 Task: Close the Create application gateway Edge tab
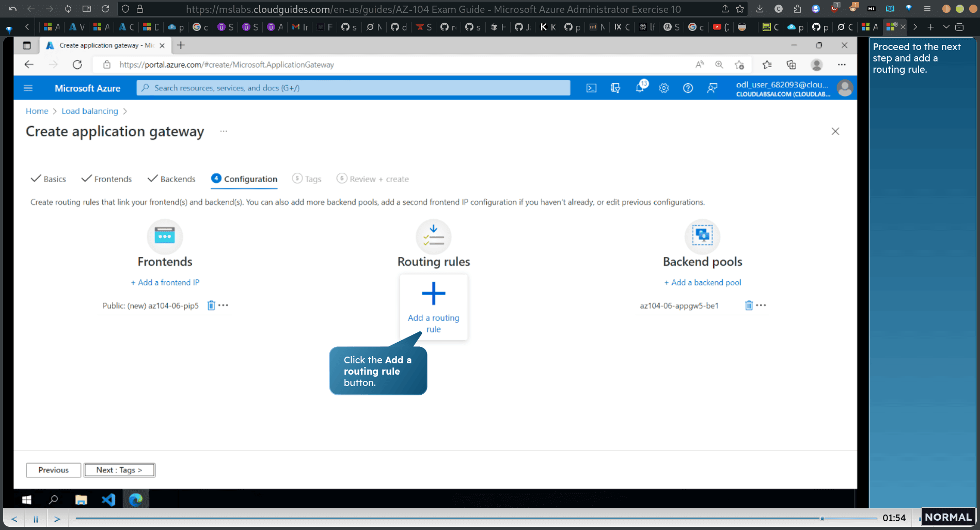pyautogui.click(x=162, y=45)
